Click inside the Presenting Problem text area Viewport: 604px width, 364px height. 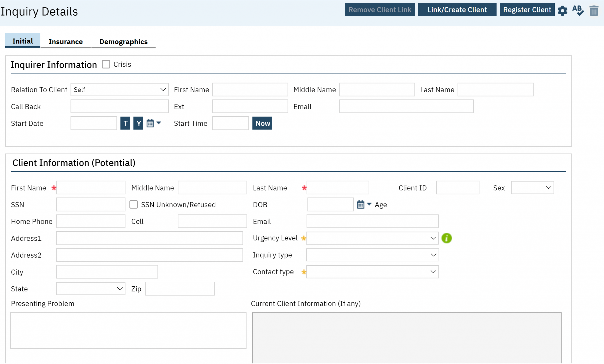click(x=128, y=330)
